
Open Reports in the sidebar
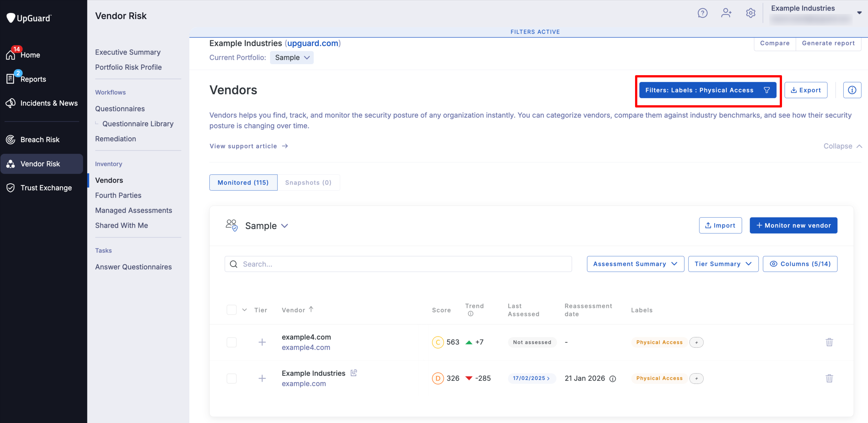[33, 79]
